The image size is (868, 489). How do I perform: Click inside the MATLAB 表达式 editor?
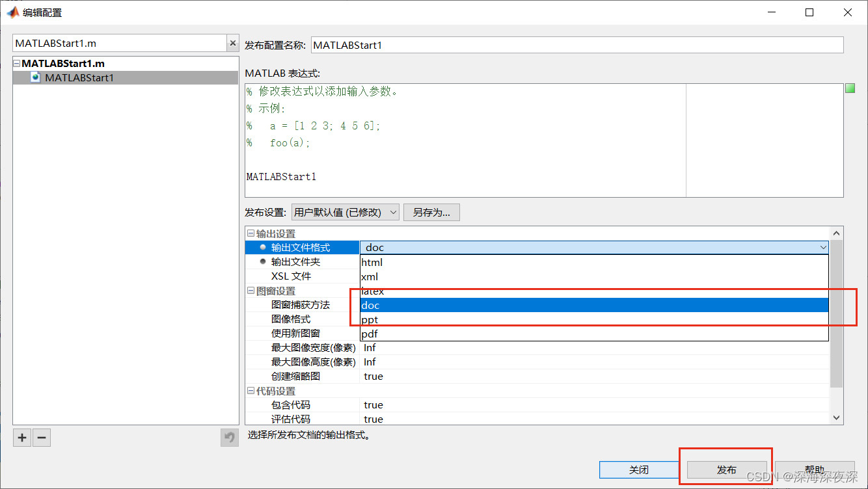coord(465,140)
